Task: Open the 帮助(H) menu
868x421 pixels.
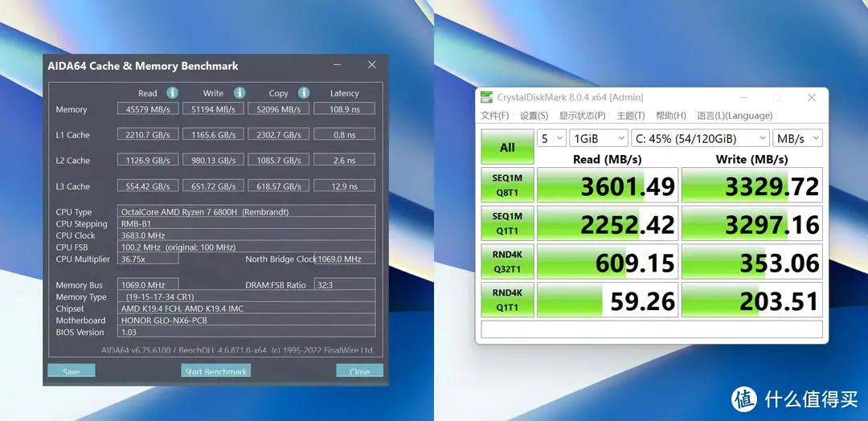Action: click(x=670, y=116)
